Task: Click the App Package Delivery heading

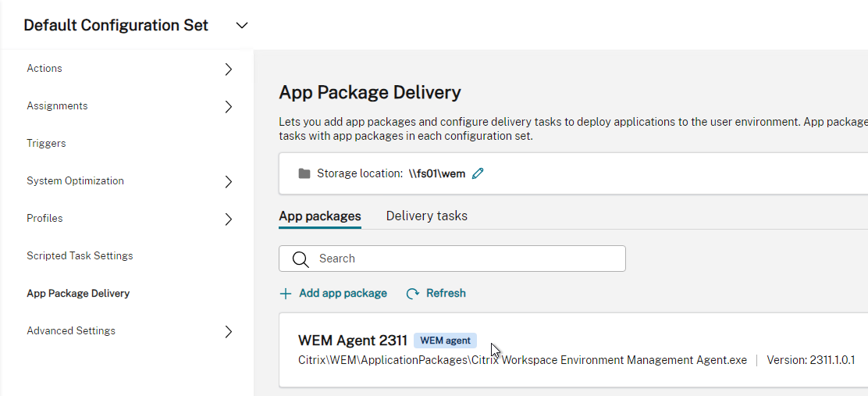Action: [370, 92]
